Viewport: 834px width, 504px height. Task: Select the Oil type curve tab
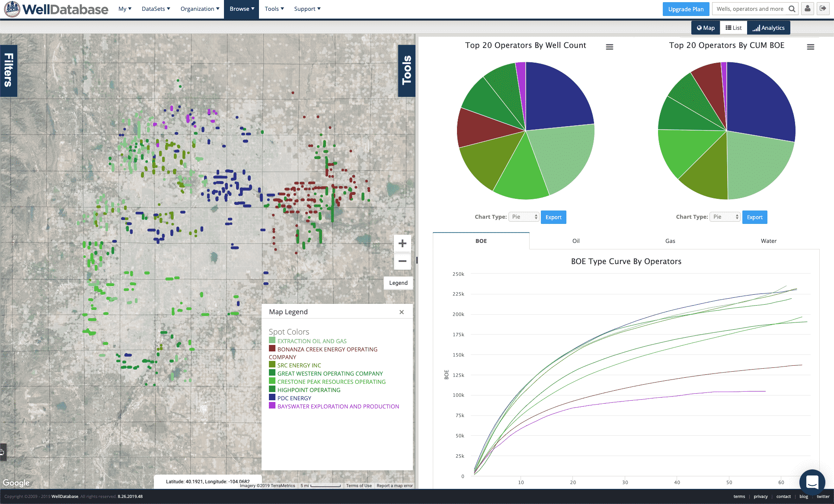click(x=576, y=241)
